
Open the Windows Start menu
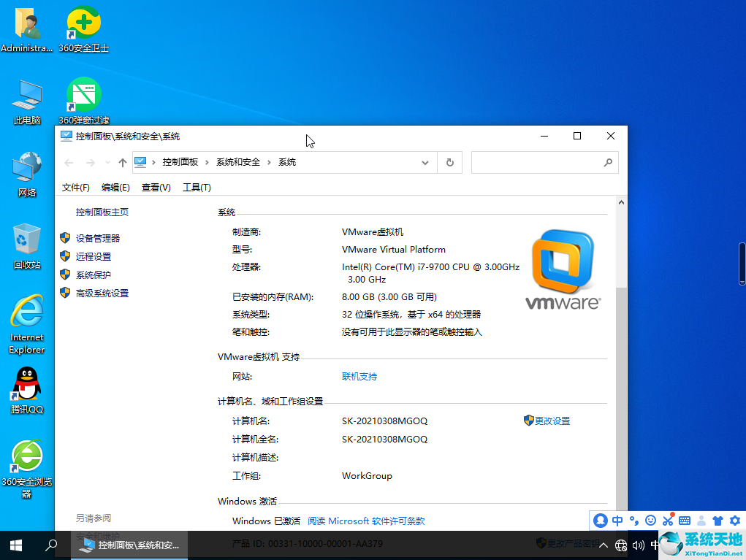coord(15,545)
